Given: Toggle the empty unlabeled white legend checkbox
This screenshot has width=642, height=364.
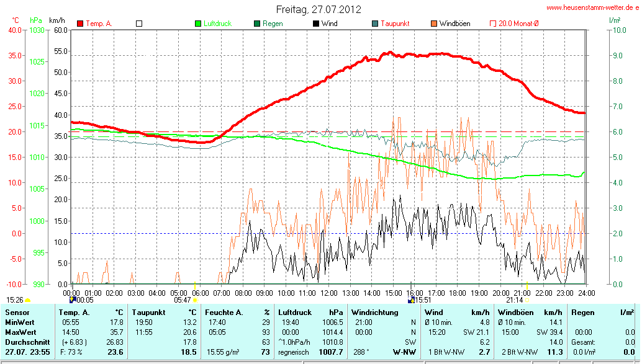Looking at the screenshot, I should (x=139, y=24).
